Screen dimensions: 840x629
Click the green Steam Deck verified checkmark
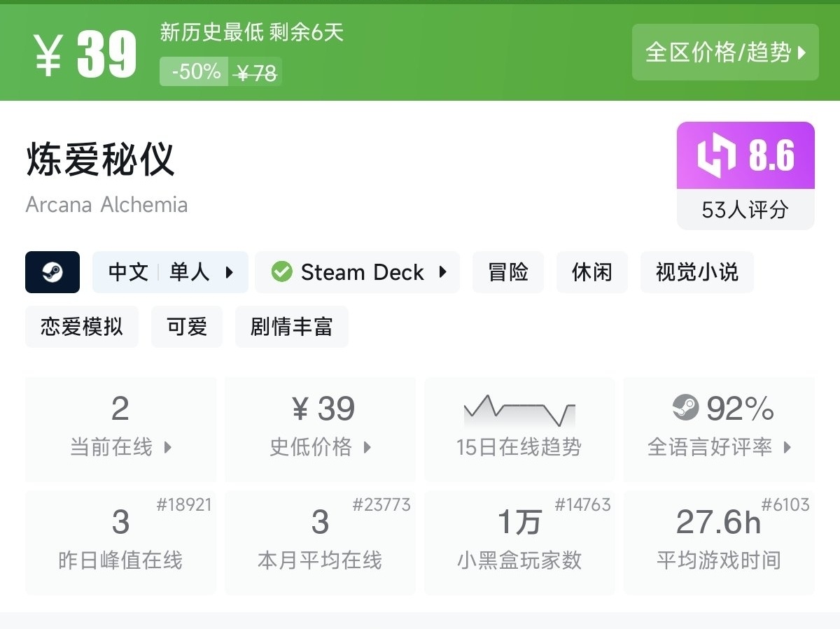(281, 272)
